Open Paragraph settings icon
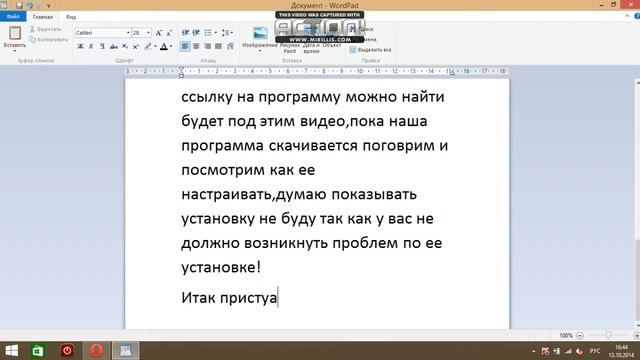640x360 pixels. [x=230, y=47]
